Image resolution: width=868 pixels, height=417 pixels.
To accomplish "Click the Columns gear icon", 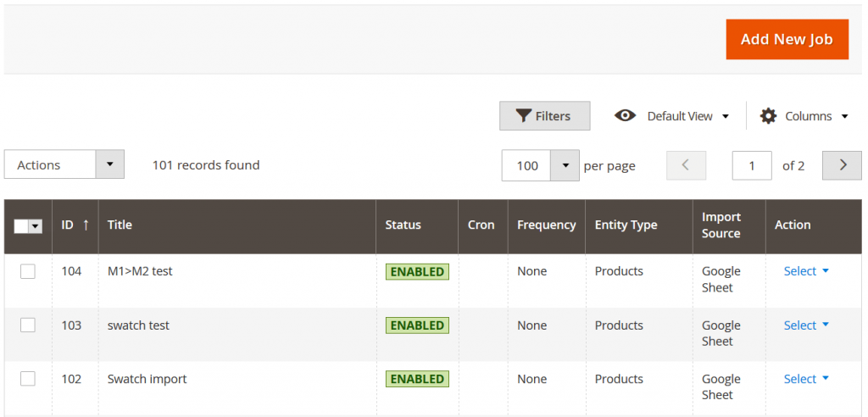I will coord(768,116).
